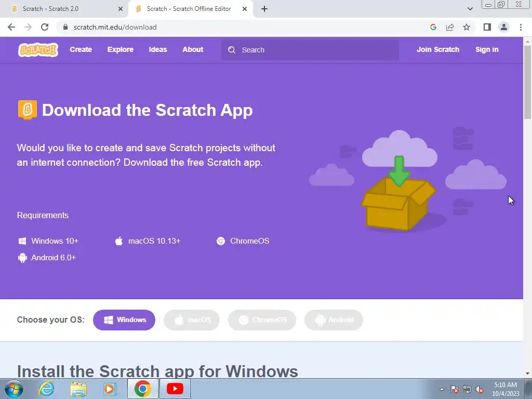
Task: Select the macOS OS button
Action: pos(192,320)
